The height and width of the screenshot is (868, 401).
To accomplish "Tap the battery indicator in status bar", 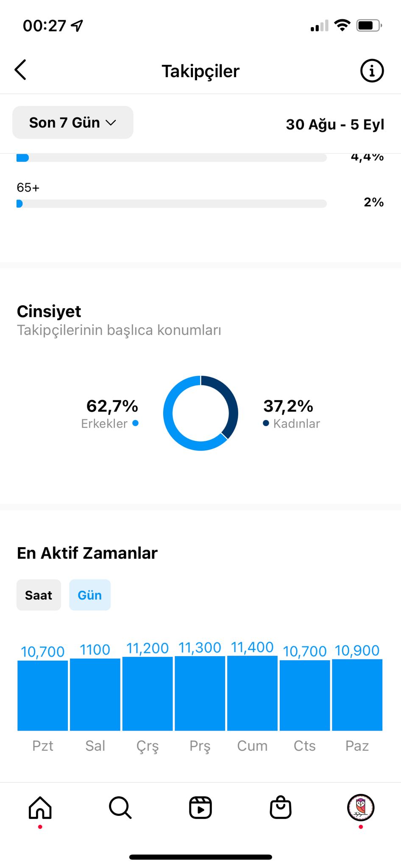I will point(369,25).
